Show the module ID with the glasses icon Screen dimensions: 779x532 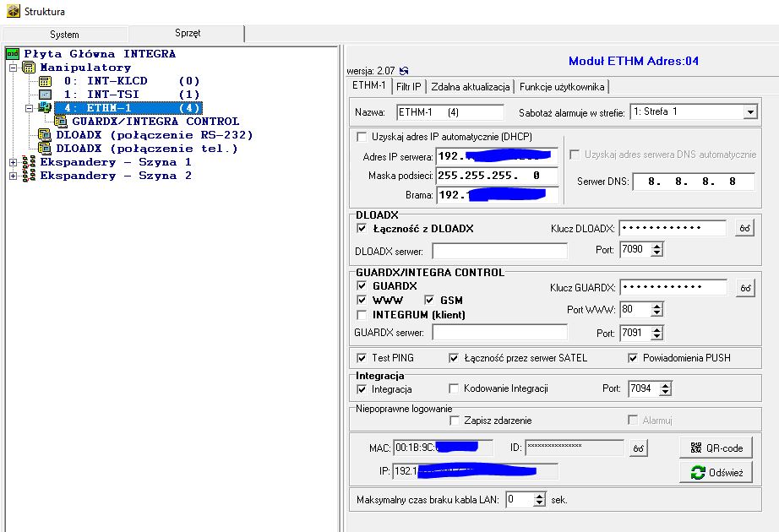(x=639, y=448)
